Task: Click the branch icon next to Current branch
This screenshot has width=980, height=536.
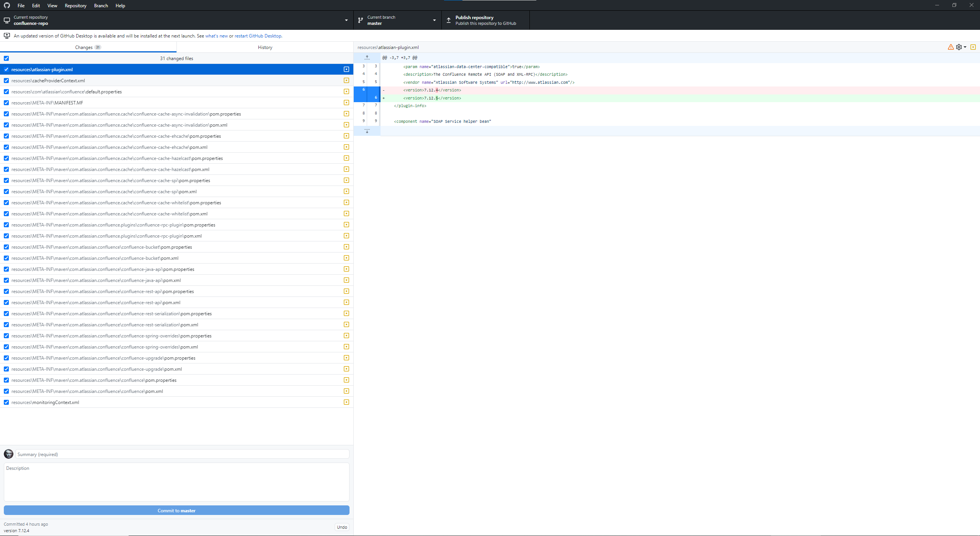Action: click(360, 20)
